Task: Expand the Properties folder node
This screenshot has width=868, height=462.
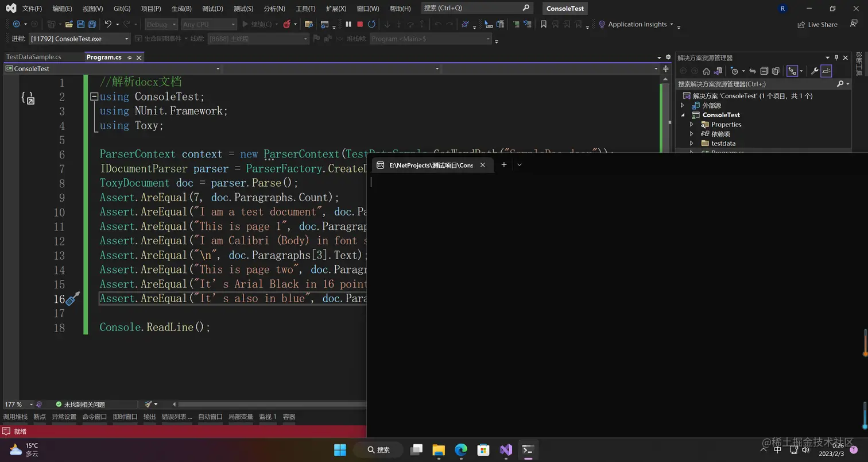Action: (692, 124)
